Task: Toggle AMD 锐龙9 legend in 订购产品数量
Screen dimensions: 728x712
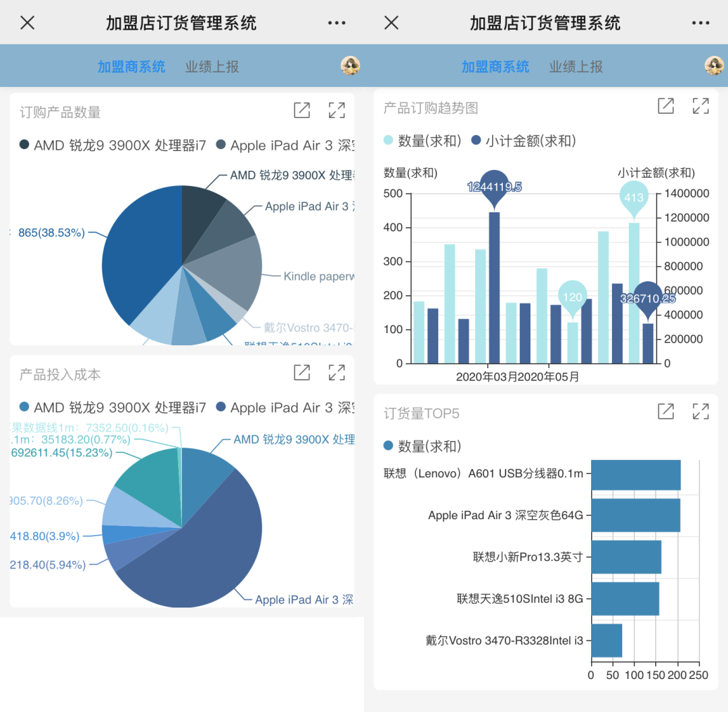Action: (x=113, y=146)
